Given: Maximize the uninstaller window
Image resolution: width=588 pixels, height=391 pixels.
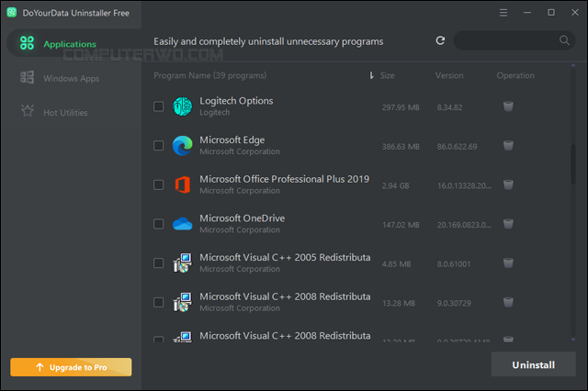Looking at the screenshot, I should click(551, 12).
